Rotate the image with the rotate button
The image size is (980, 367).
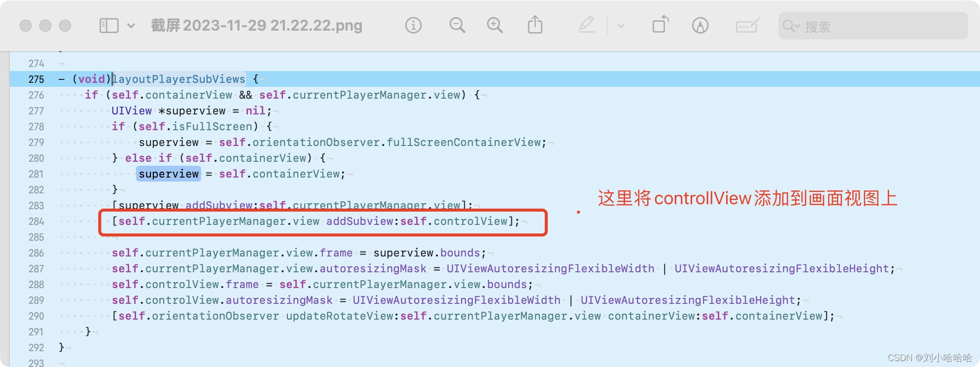tap(661, 25)
